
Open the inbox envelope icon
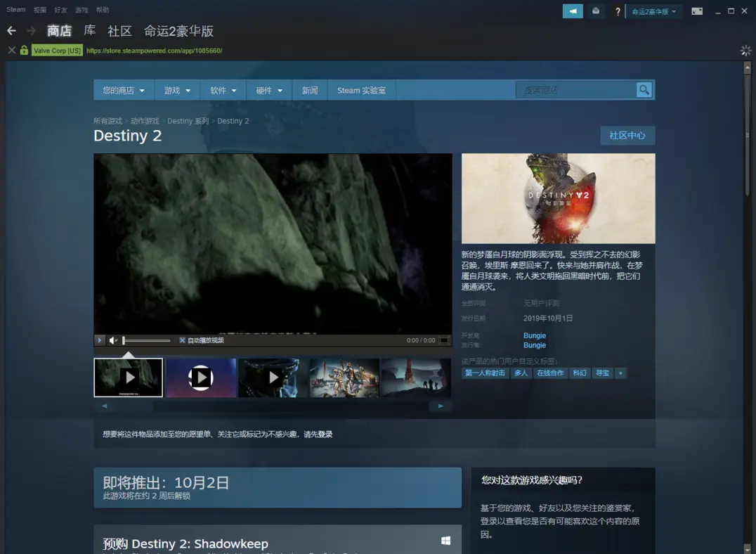pyautogui.click(x=596, y=11)
